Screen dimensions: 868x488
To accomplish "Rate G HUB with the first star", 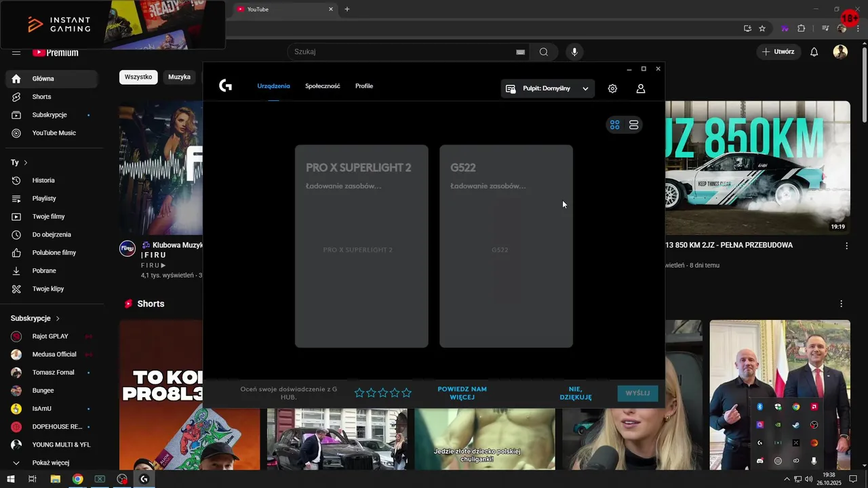I will point(359,393).
